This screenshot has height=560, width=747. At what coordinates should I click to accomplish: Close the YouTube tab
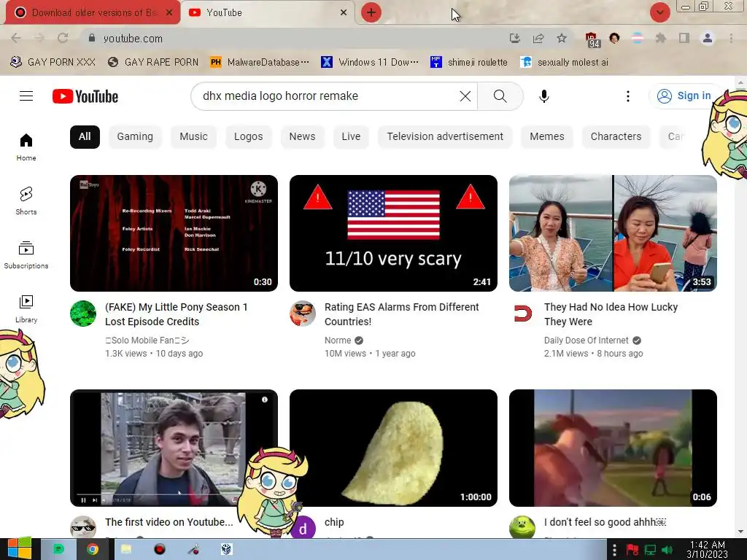click(x=344, y=12)
